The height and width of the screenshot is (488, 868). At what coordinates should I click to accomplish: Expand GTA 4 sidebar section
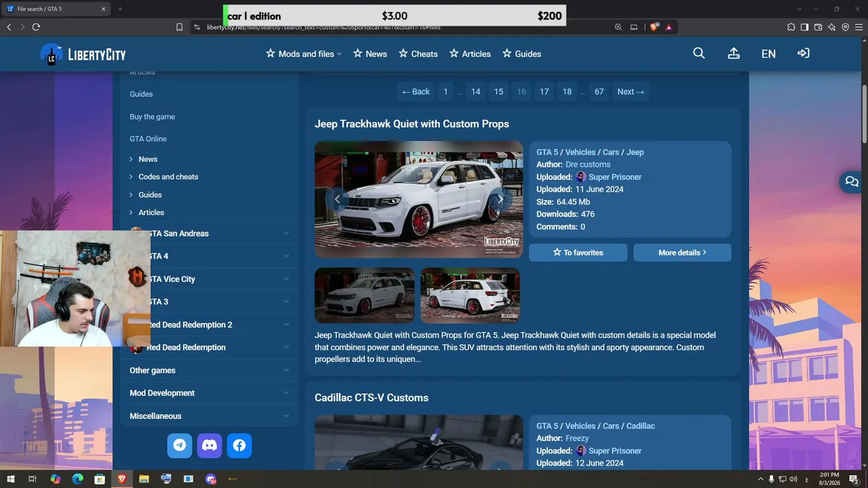tap(210, 256)
